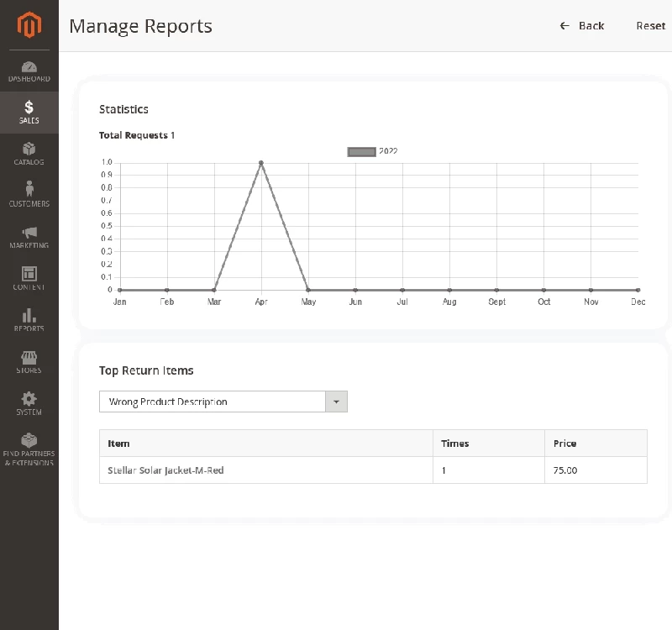
Task: Click the 1.0 y-axis label
Action: point(107,162)
